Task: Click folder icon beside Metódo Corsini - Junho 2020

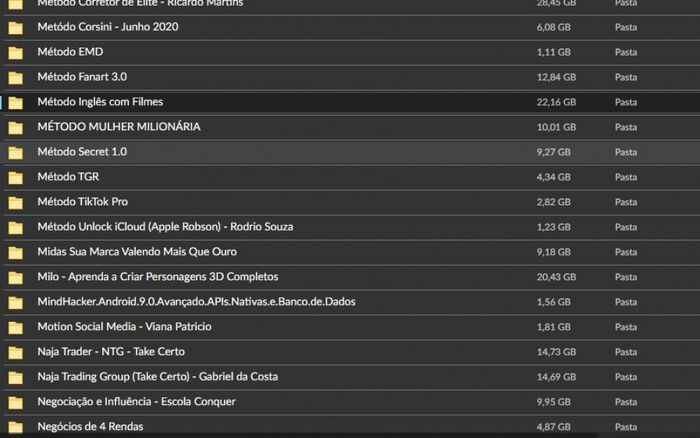Action: click(x=16, y=28)
